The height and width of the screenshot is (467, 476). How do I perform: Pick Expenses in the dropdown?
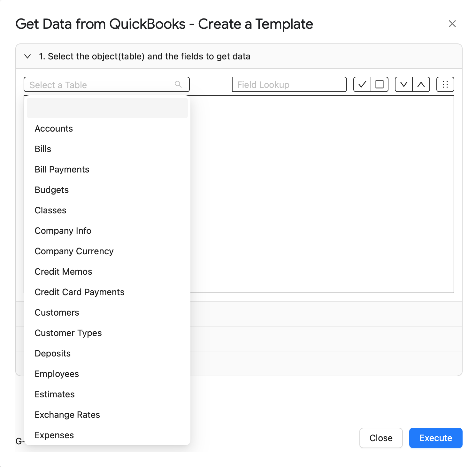[x=107, y=435]
